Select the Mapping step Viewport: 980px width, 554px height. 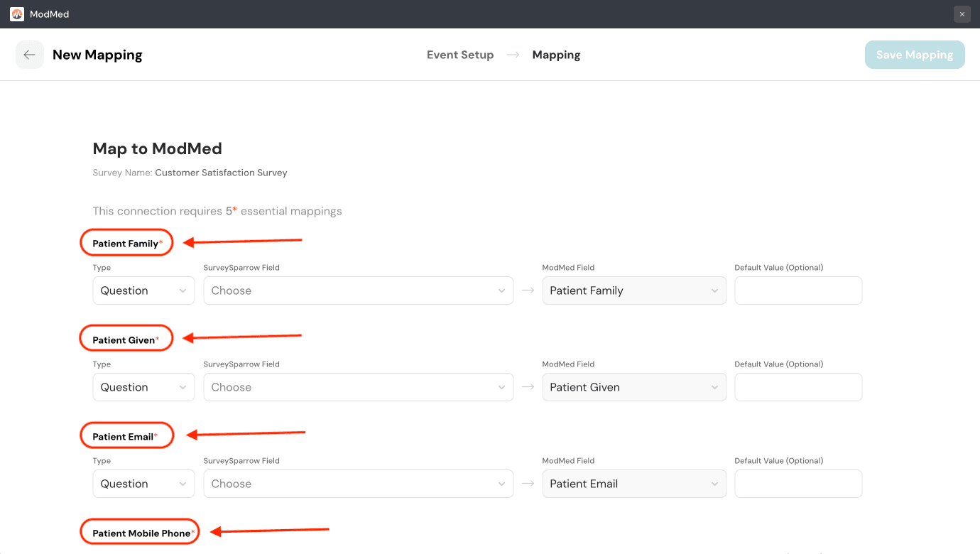point(556,55)
